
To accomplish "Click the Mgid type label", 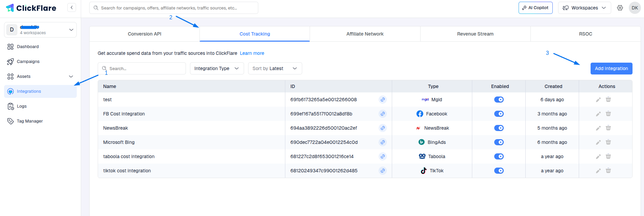I will (436, 100).
